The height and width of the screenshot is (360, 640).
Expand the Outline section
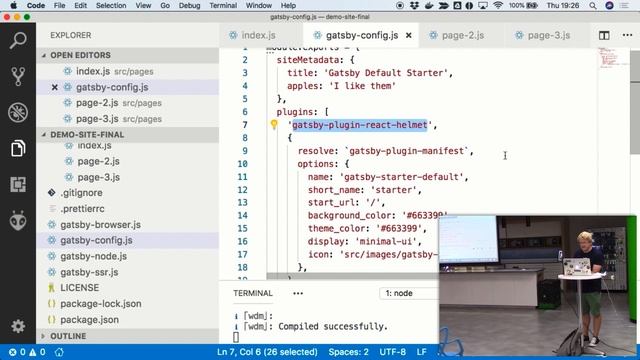pyautogui.click(x=127, y=336)
